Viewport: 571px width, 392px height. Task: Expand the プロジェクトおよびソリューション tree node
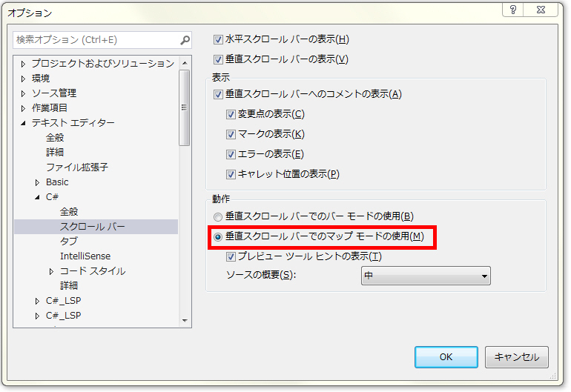coord(23,64)
